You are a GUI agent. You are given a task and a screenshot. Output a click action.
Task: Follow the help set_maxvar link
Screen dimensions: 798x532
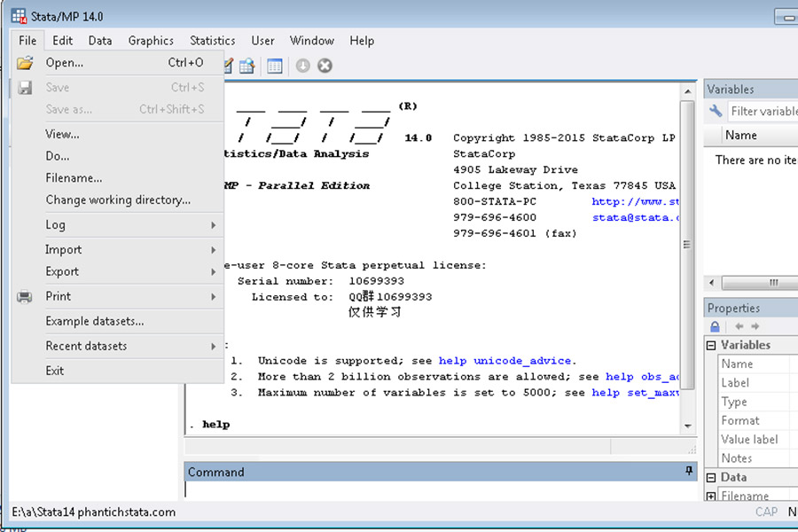point(635,393)
